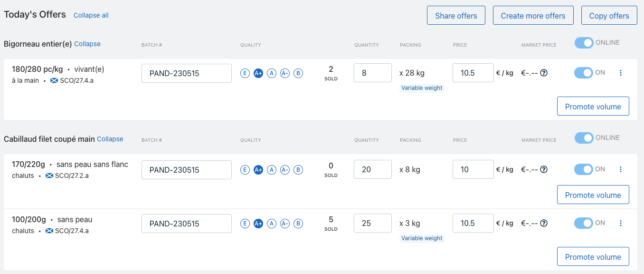Click market price help icon for 100/200g row
644x274 pixels.
point(544,223)
